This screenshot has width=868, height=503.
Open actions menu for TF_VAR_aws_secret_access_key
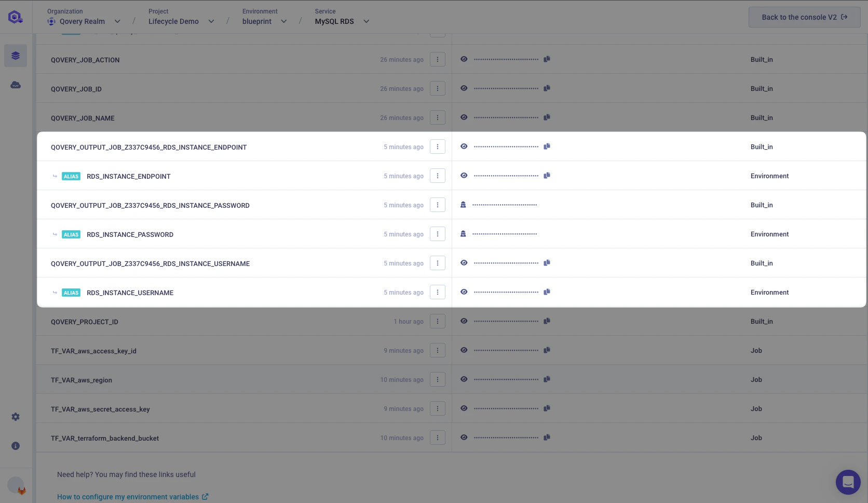click(x=438, y=409)
